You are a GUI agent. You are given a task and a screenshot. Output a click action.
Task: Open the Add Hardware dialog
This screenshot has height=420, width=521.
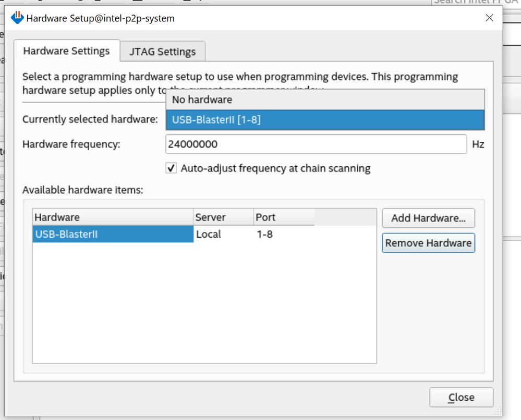pos(428,218)
